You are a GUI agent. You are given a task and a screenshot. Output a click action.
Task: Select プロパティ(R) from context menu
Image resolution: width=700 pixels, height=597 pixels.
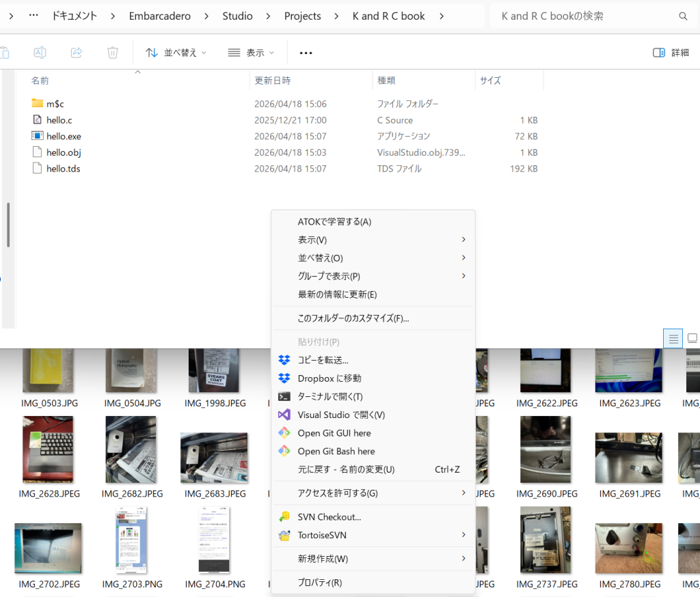click(320, 583)
